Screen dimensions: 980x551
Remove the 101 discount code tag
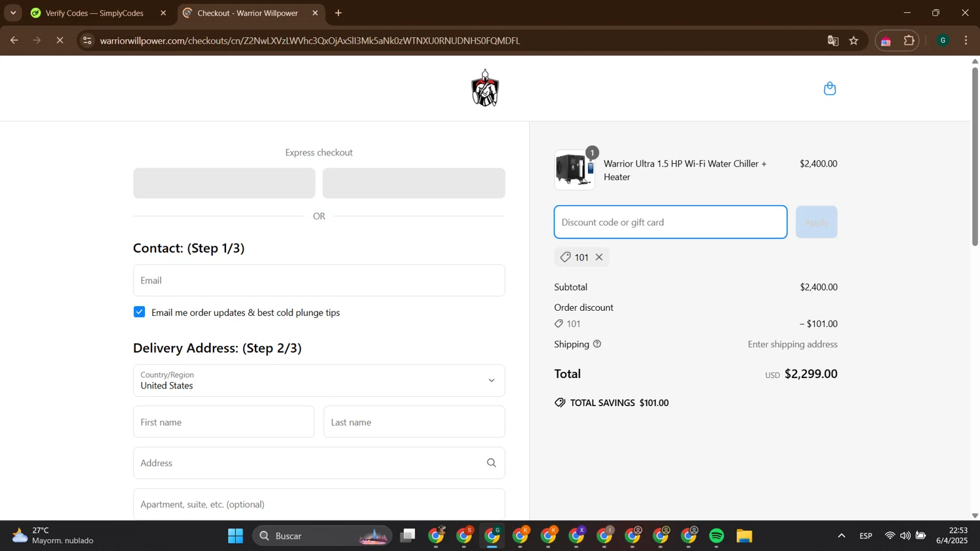coord(599,257)
